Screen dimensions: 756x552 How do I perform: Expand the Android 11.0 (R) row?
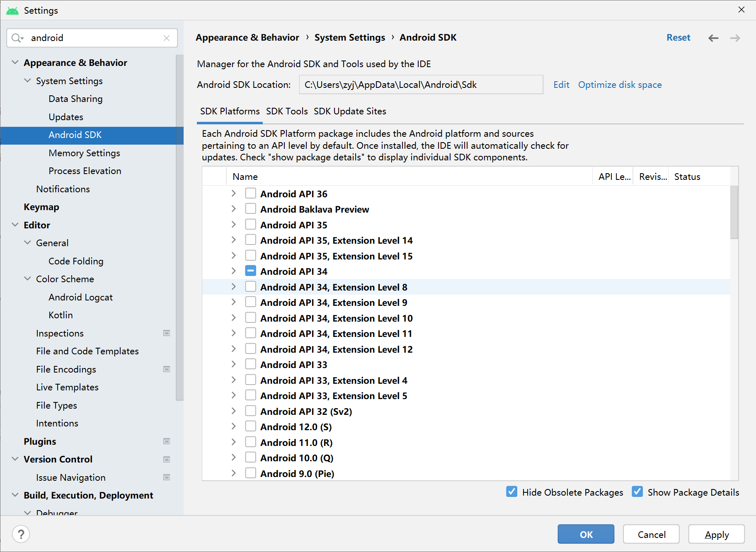(x=233, y=442)
